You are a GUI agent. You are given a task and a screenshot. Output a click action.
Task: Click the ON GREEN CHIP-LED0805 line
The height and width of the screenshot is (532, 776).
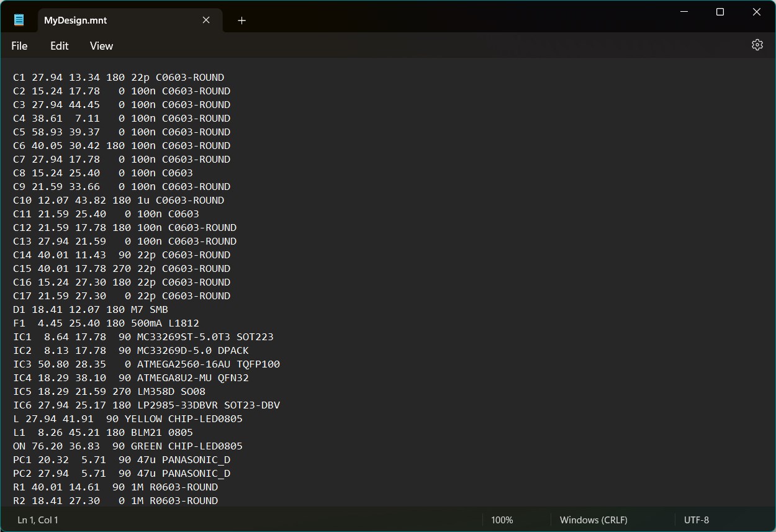[128, 446]
